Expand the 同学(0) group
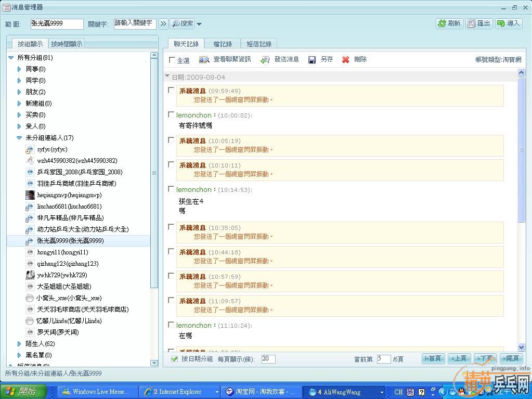532x399 pixels. pyautogui.click(x=19, y=81)
